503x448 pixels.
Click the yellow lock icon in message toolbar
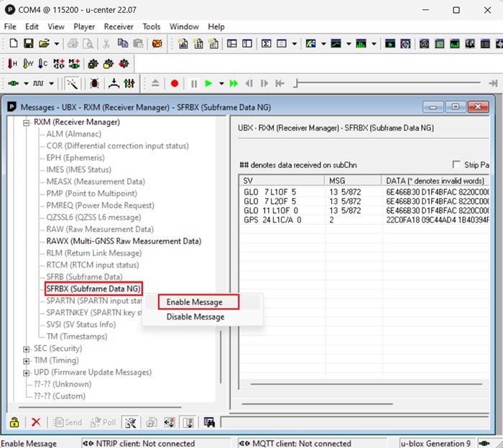14,422
